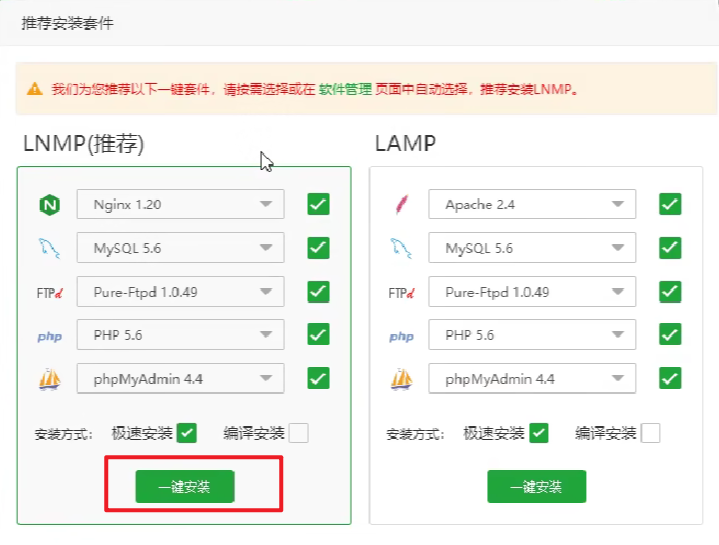719x545 pixels.
Task: Uncheck Pure-Ftpd checkbox in LNMP
Action: tap(318, 292)
